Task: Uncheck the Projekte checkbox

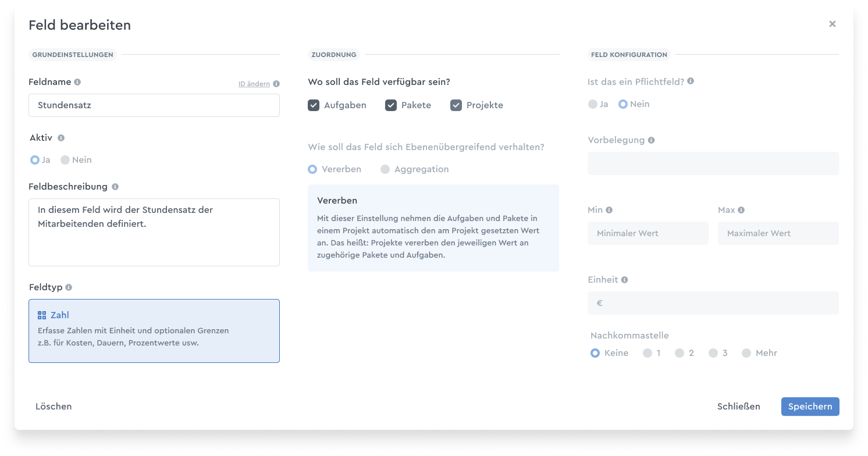Action: click(x=456, y=105)
